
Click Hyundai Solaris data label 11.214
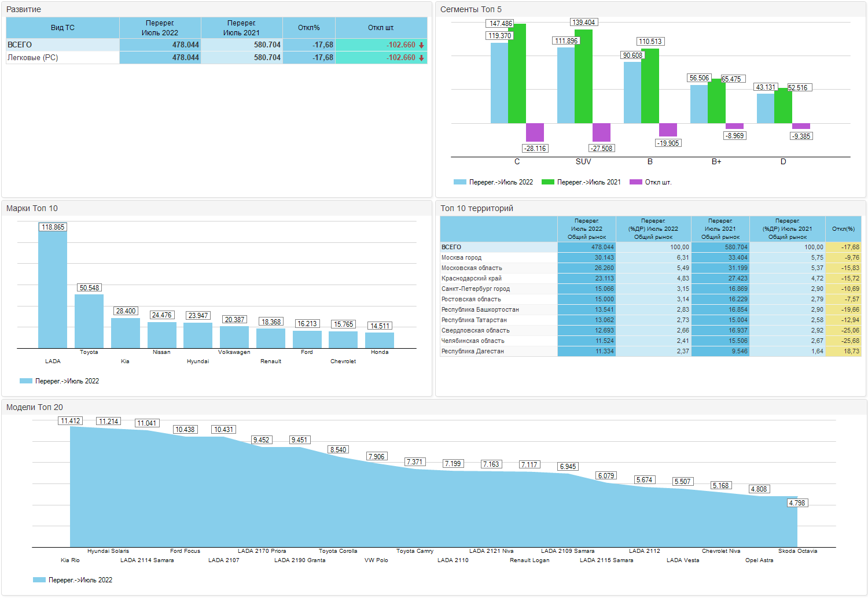pyautogui.click(x=109, y=422)
